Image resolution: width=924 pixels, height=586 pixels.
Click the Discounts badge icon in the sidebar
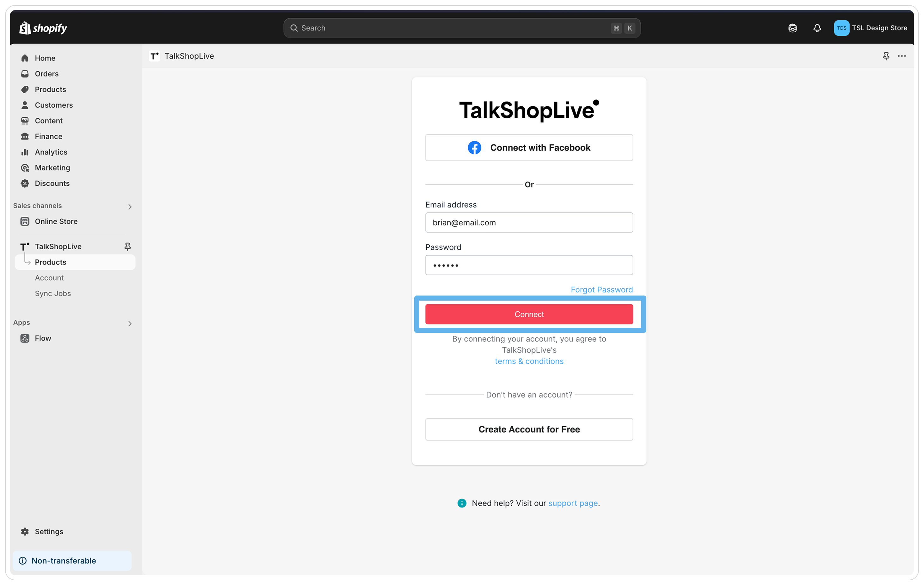(25, 183)
